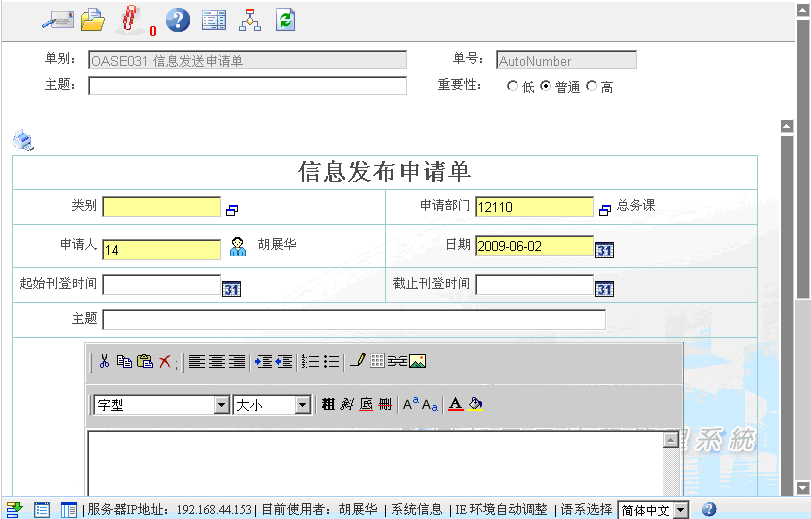Insert image using the editor picture icon

pyautogui.click(x=418, y=361)
